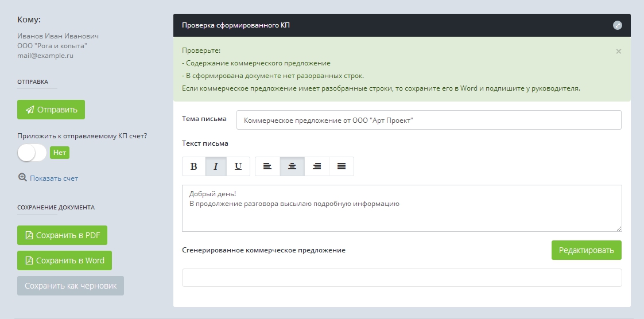Viewport: 644px width, 319px height.
Task: Focus the 'Тема письма' subject field
Action: pos(429,120)
